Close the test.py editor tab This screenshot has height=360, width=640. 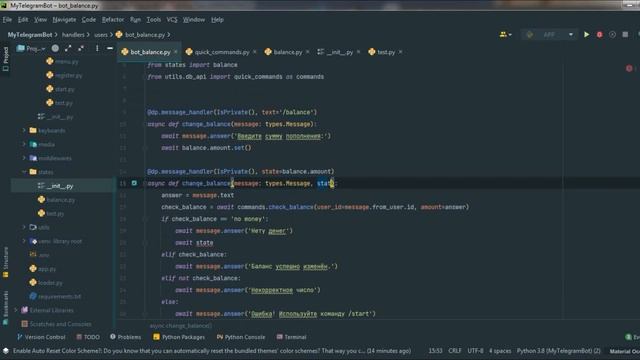tap(400, 52)
